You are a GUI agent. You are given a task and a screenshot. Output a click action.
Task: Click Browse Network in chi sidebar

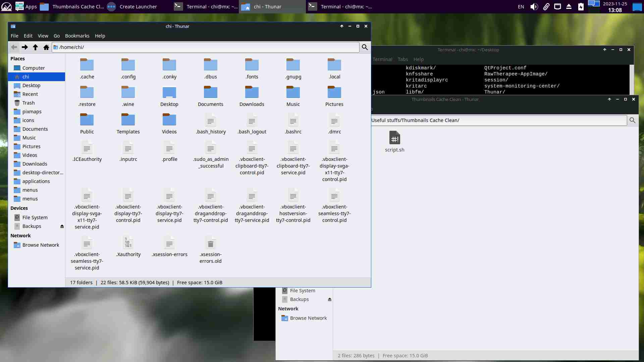tap(41, 245)
